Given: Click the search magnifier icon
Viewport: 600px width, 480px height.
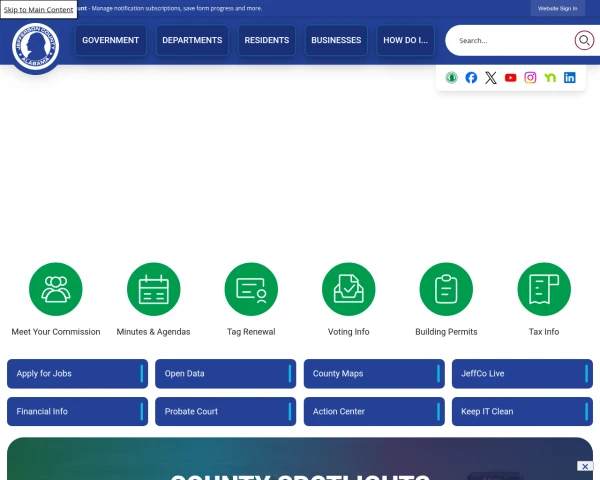Looking at the screenshot, I should pos(584,40).
